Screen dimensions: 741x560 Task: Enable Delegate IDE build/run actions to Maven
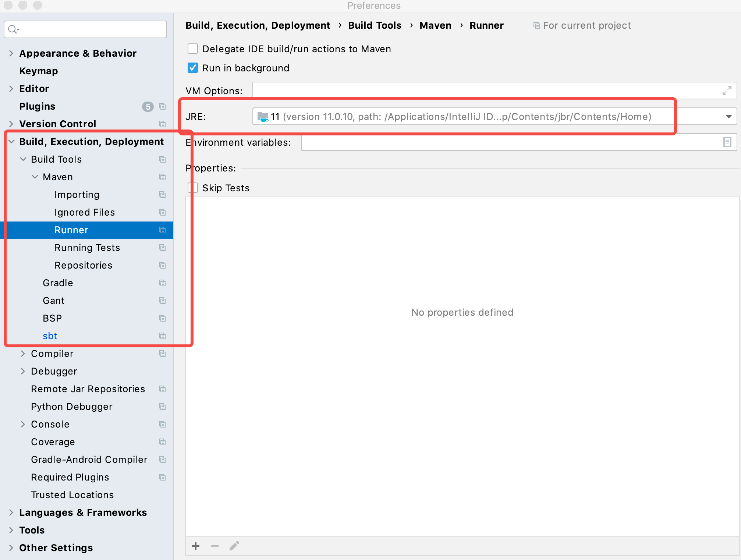click(x=193, y=49)
